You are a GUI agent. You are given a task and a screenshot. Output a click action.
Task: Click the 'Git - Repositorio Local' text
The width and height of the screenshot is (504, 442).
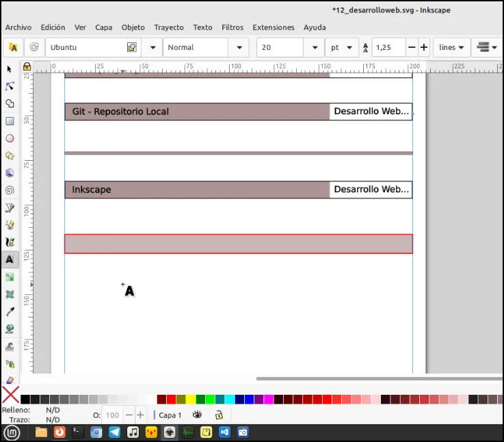(120, 112)
